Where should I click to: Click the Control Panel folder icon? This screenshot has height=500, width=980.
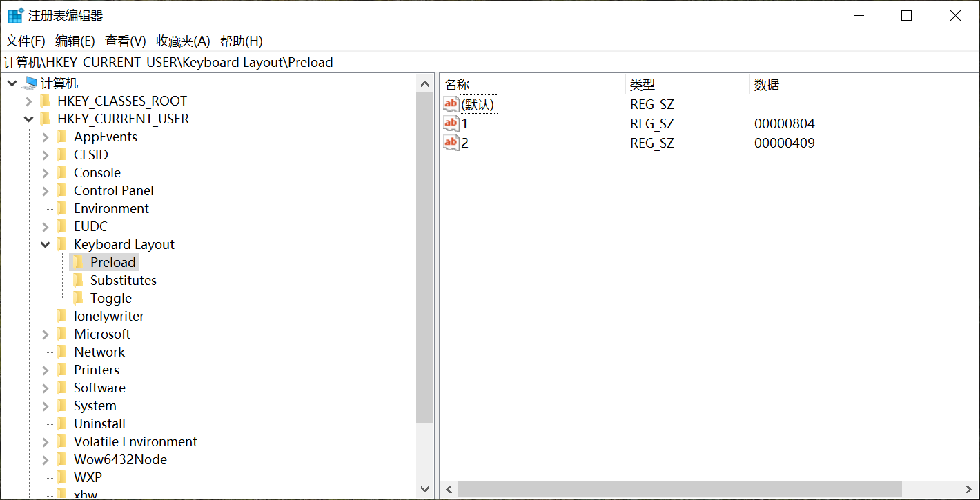coord(62,191)
